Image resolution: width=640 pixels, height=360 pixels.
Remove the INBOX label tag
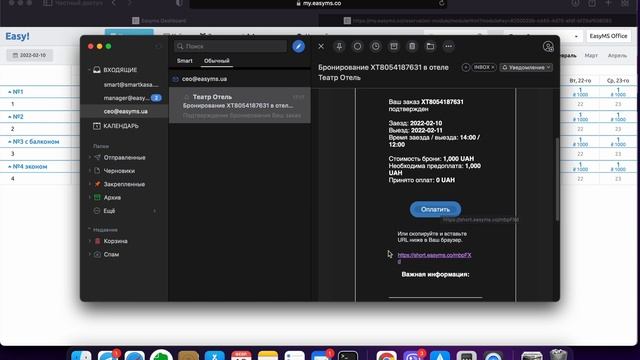point(493,67)
